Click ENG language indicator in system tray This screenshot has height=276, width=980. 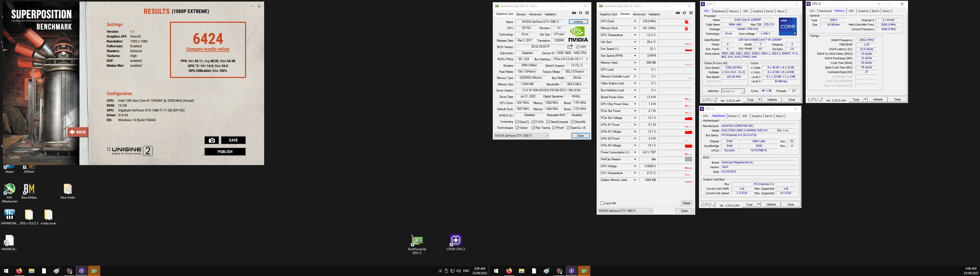pos(466,271)
